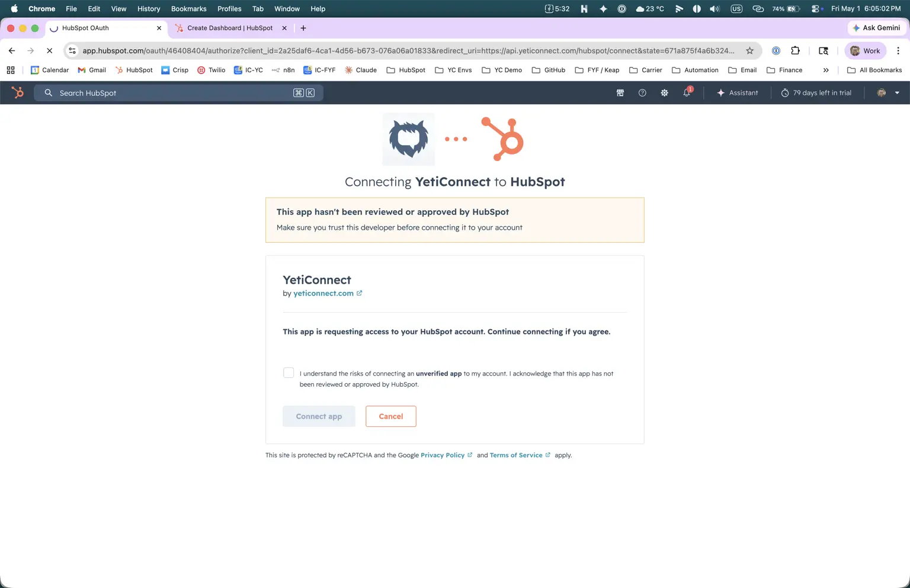910x588 pixels.
Task: Open the IC-YC bookmark
Action: [x=248, y=70]
